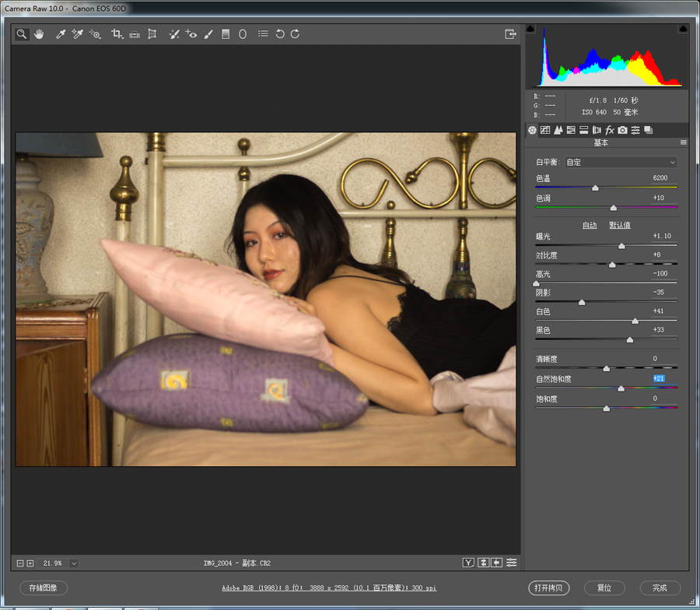The image size is (700, 610).
Task: Select the Graduated Filter tool
Action: (226, 34)
